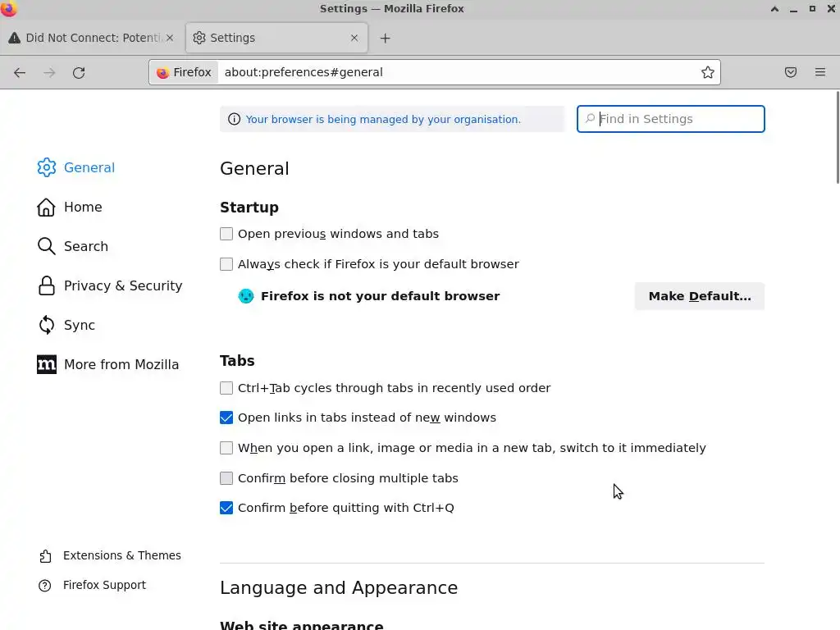
Task: Open Extensions & Themes
Action: tap(121, 555)
